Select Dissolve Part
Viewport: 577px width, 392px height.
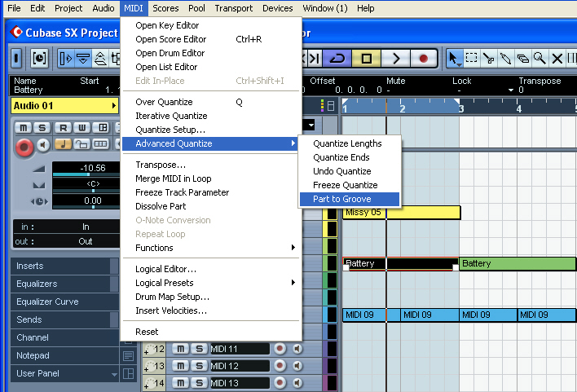click(211, 206)
